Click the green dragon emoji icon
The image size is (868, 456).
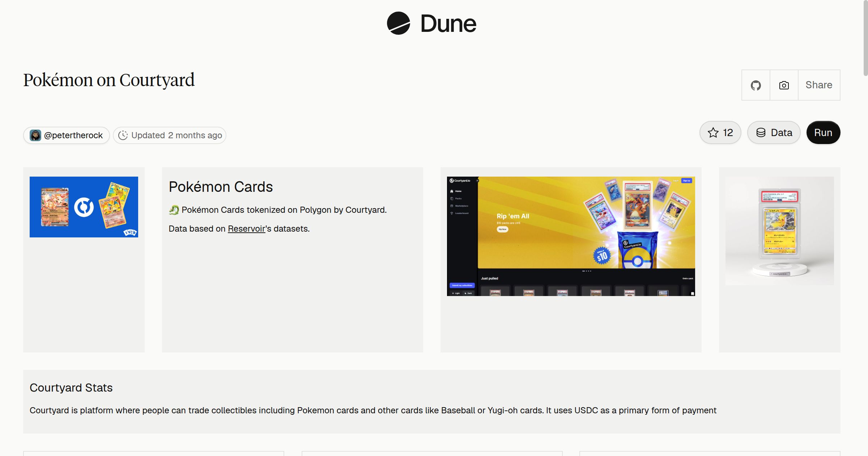(174, 210)
